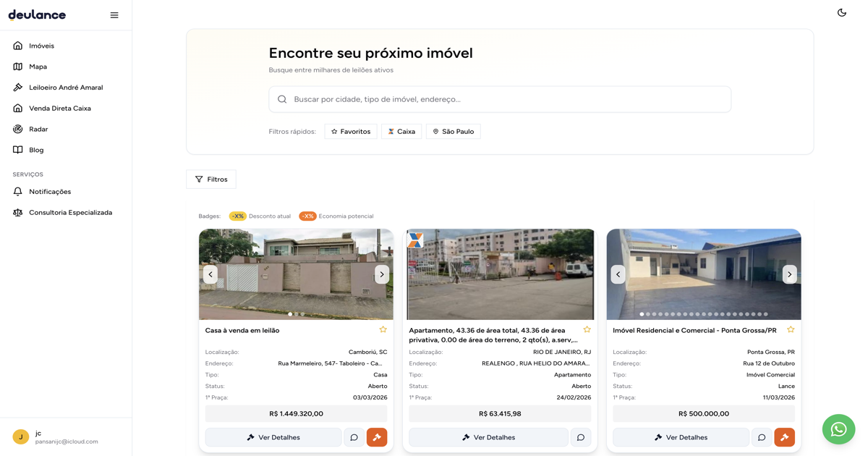Click the Consultoria scales icon

pyautogui.click(x=18, y=213)
